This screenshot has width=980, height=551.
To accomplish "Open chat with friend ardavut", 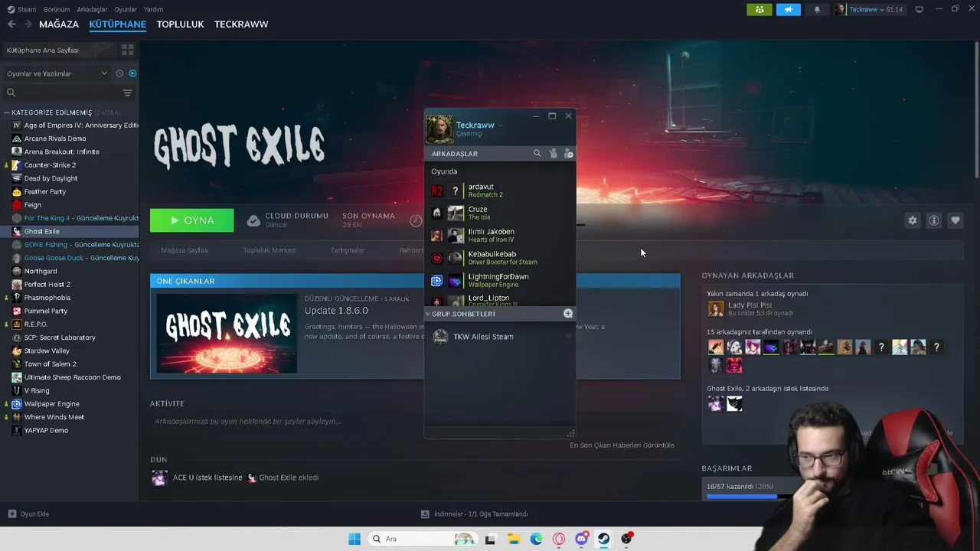I will (x=500, y=191).
